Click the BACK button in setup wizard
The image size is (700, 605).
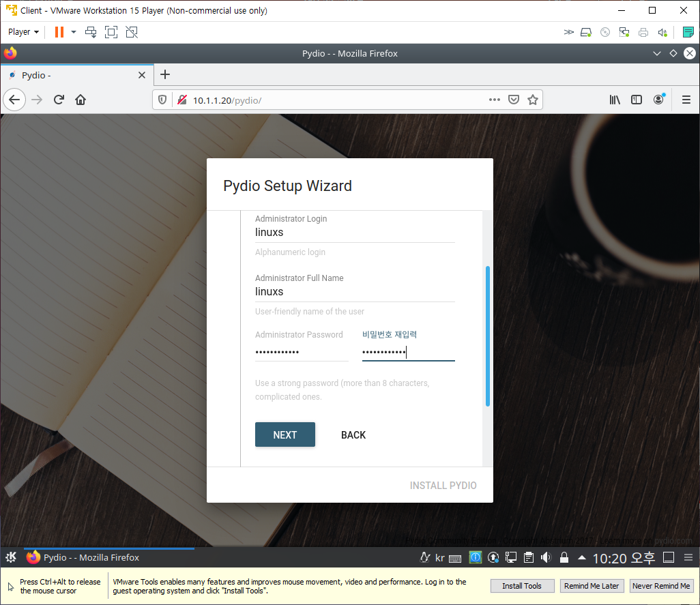(x=353, y=434)
